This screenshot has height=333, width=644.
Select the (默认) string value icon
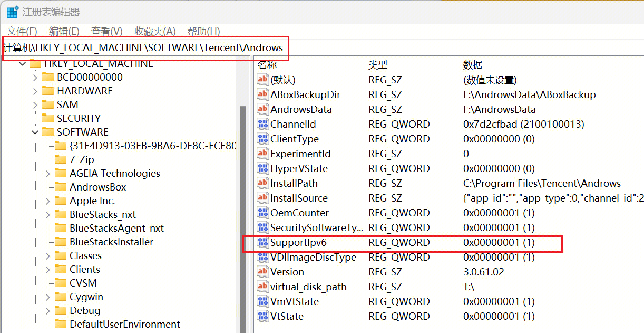coord(262,80)
